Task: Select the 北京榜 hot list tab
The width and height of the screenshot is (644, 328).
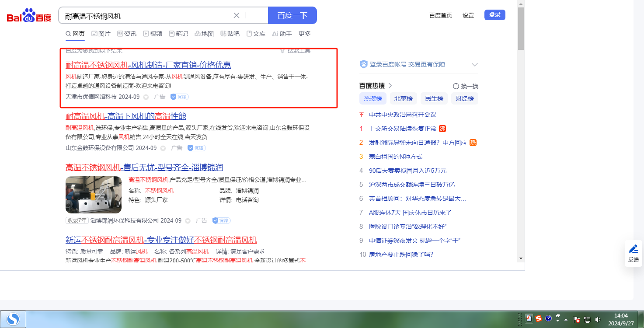Action: pos(403,98)
